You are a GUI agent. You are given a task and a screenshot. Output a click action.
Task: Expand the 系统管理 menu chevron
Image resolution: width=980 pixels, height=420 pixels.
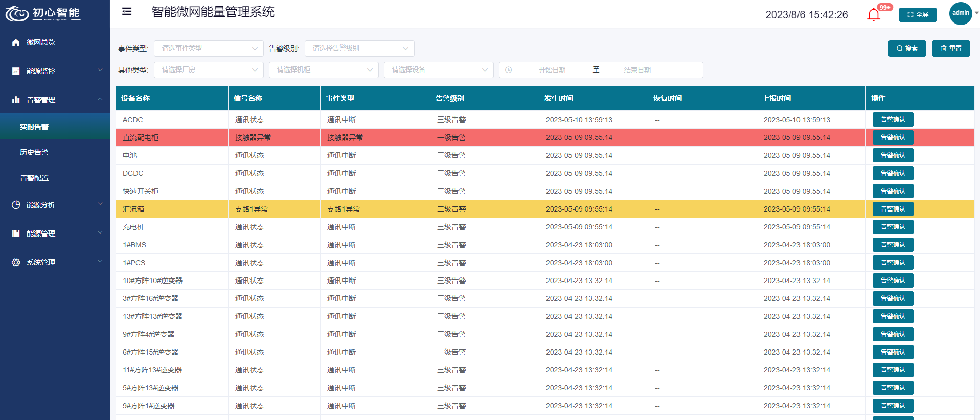[100, 262]
